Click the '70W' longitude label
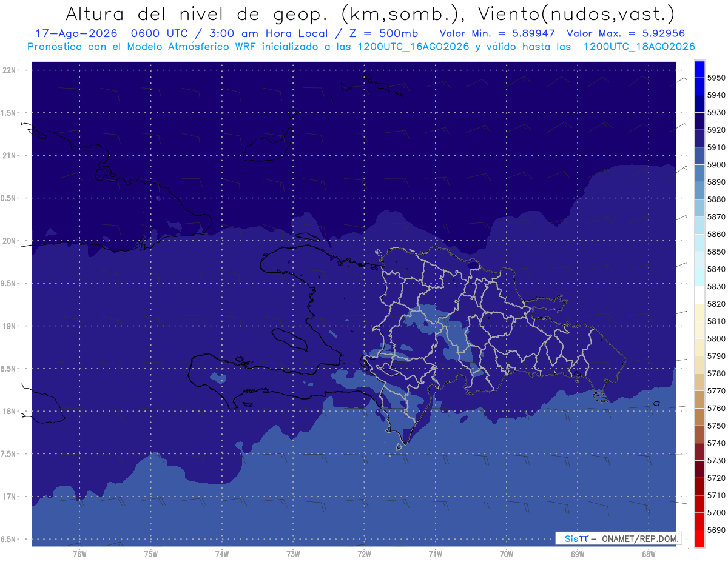This screenshot has height=562, width=728. pyautogui.click(x=507, y=554)
